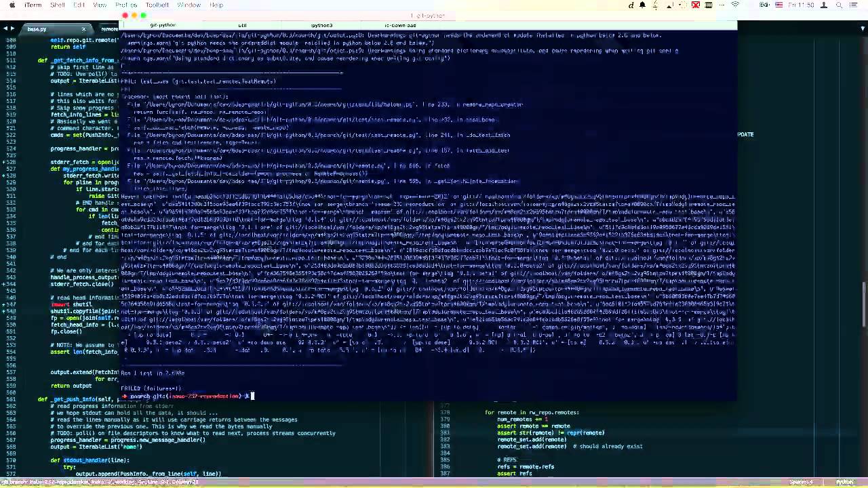
Task: Click 'for remote in rw_repo.remotes:' line
Action: [x=532, y=412]
